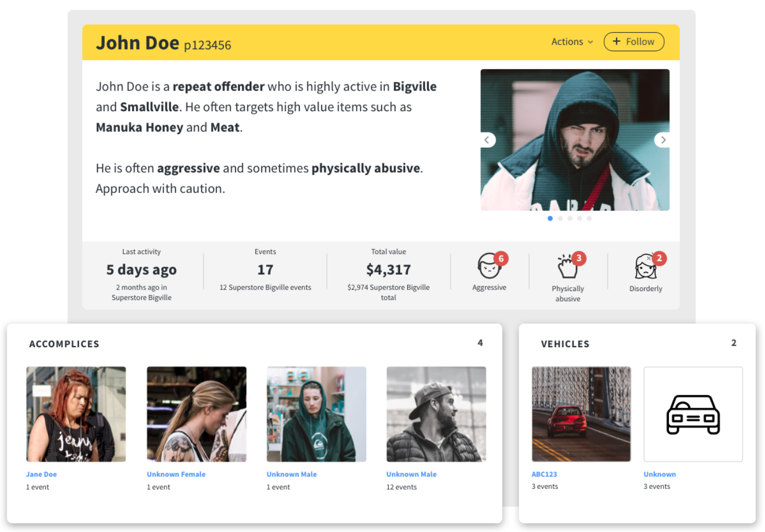This screenshot has height=532, width=765.
Task: Open the Unknown Female accomplice link
Action: (176, 474)
